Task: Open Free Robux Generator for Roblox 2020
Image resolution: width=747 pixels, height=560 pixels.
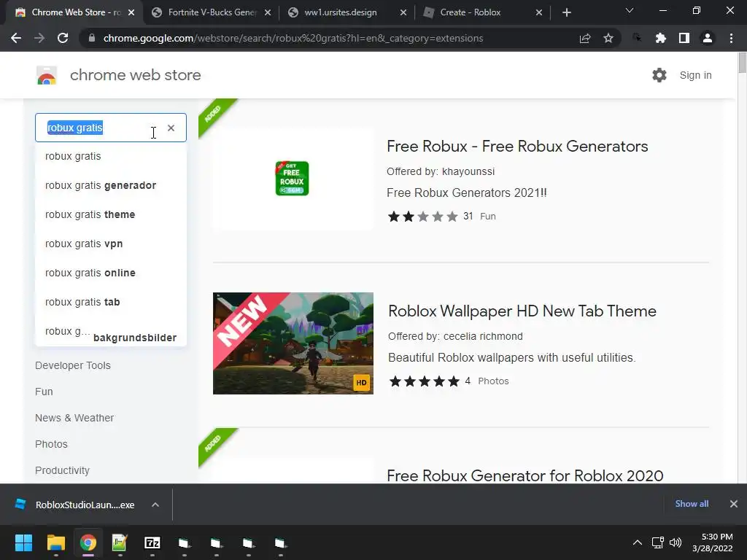Action: coord(525,475)
